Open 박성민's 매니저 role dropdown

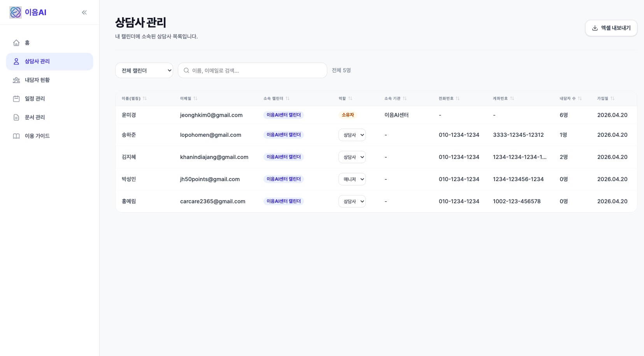pos(352,179)
